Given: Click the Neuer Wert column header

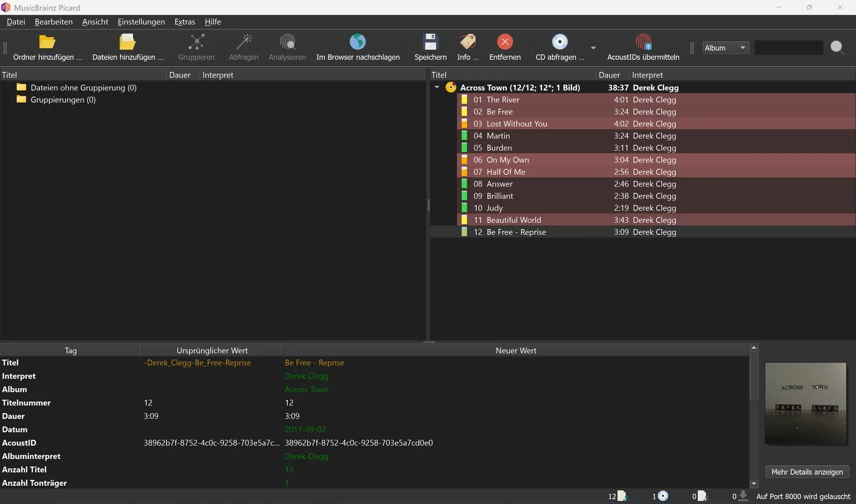Looking at the screenshot, I should (x=516, y=350).
